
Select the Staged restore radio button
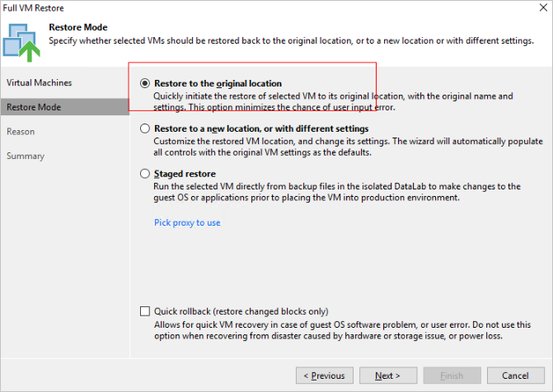pyautogui.click(x=146, y=175)
